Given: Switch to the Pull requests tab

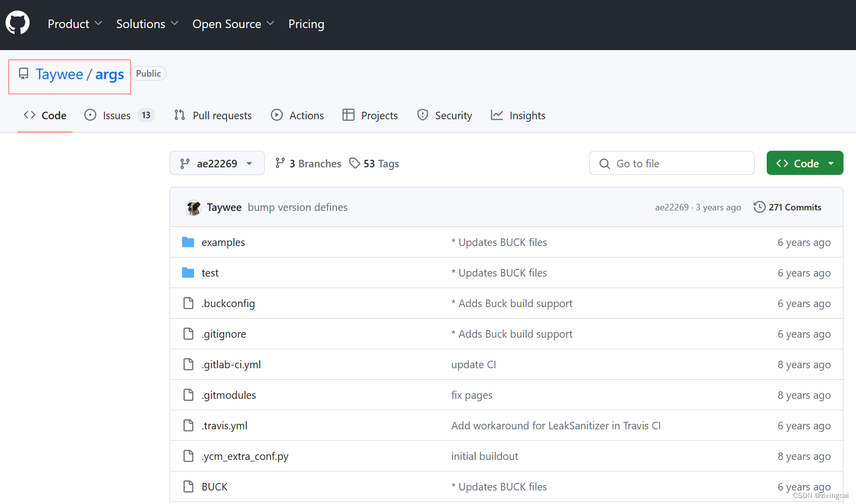Looking at the screenshot, I should point(213,115).
